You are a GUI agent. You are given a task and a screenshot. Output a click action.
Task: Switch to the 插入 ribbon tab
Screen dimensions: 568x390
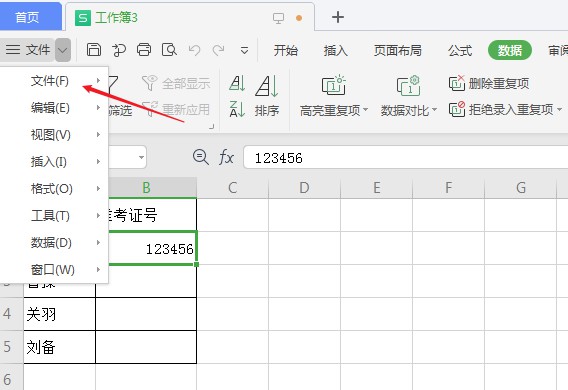335,50
